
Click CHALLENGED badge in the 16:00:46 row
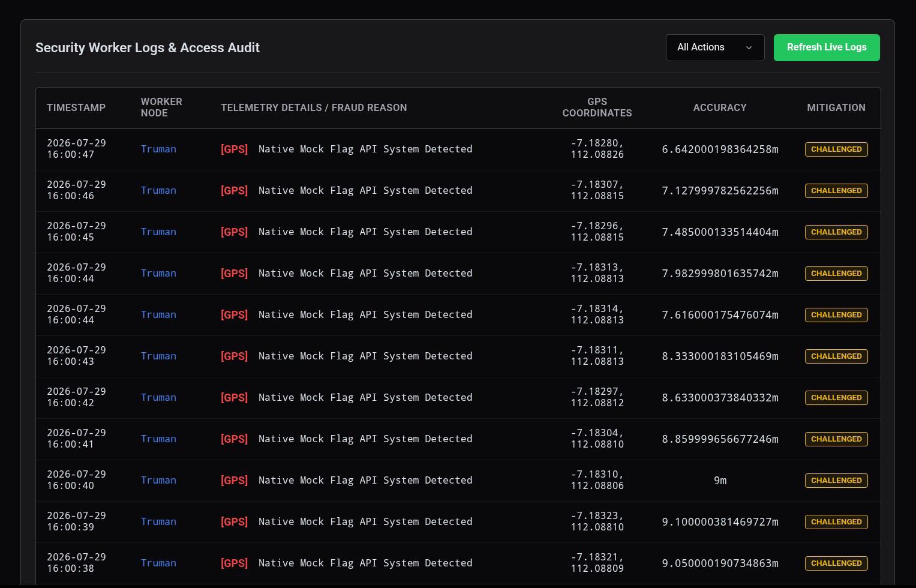(836, 191)
